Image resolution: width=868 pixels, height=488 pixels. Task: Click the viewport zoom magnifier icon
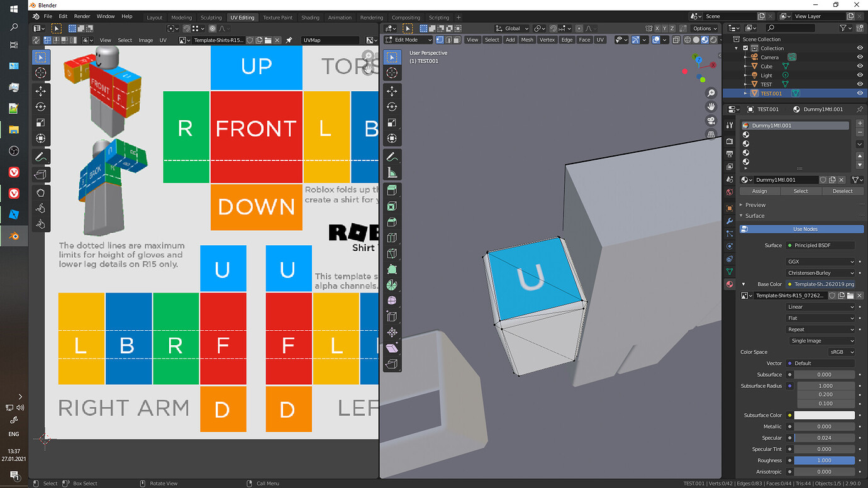point(711,92)
